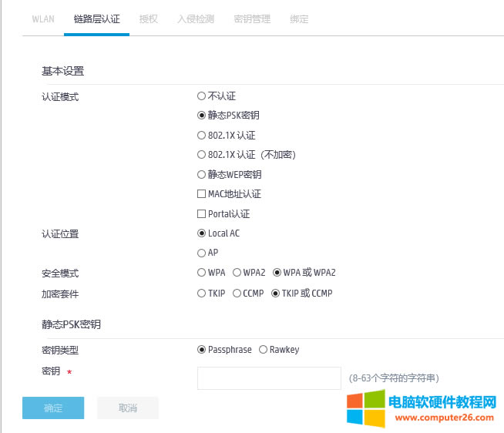
Task: Set authentication location to AP
Action: pyautogui.click(x=202, y=253)
